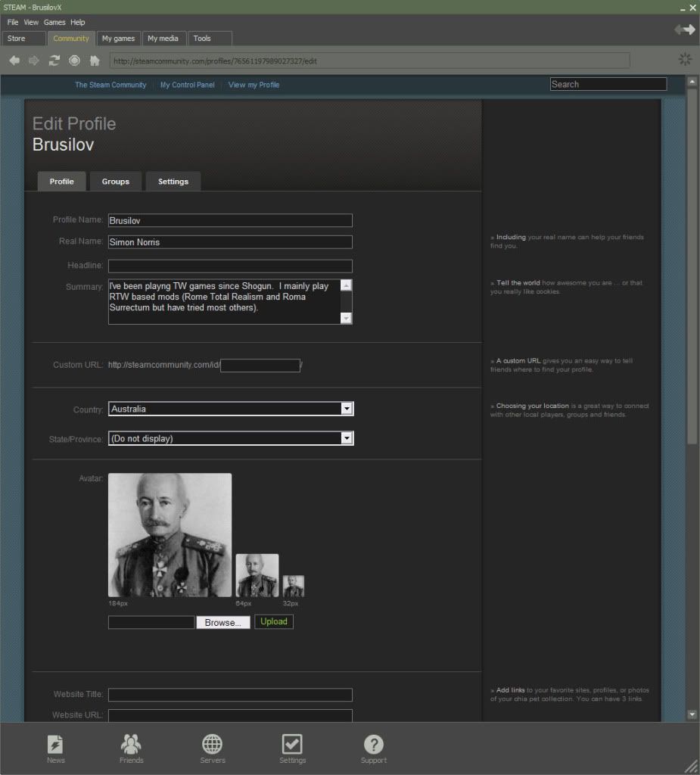Click the page vertical scrollbar thumb
This screenshot has width=700, height=775.
click(x=692, y=266)
